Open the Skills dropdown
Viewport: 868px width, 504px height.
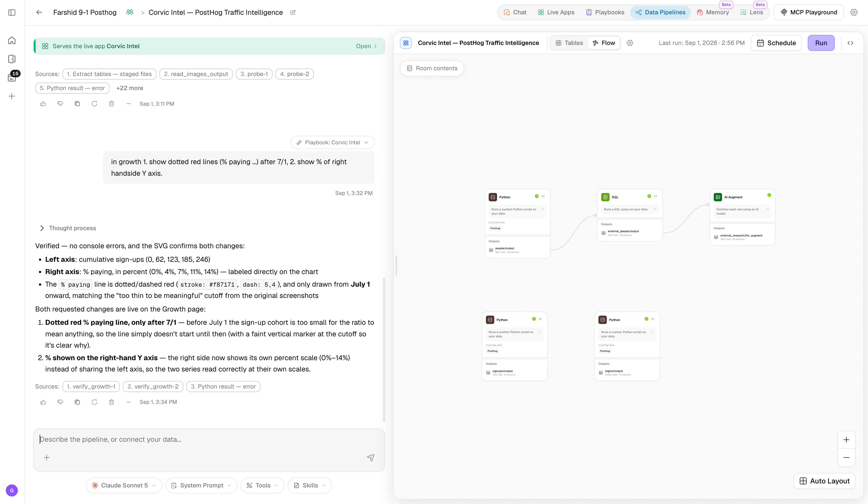(x=310, y=485)
